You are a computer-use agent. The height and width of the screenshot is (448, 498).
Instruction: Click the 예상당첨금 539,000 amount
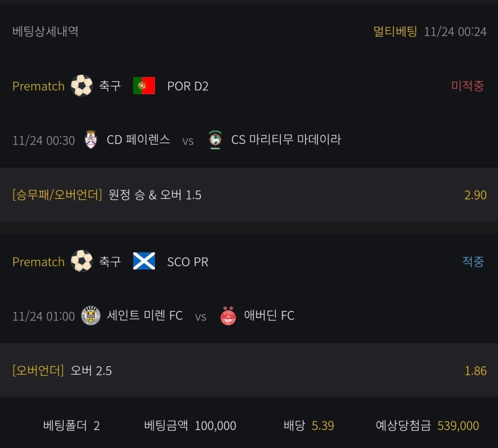tap(458, 426)
